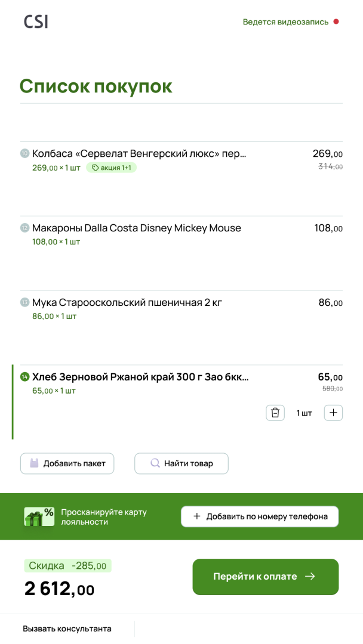The height and width of the screenshot is (644, 363).
Task: Increase bread quantity with the plus button
Action: (333, 413)
